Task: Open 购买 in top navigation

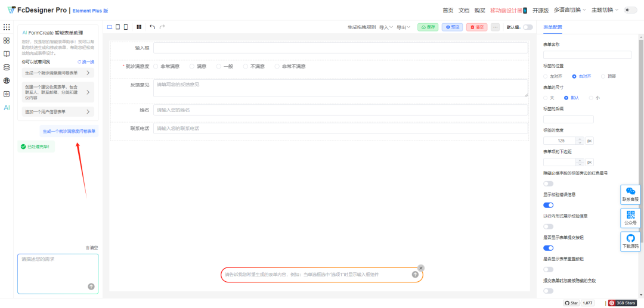Action: 479,10
